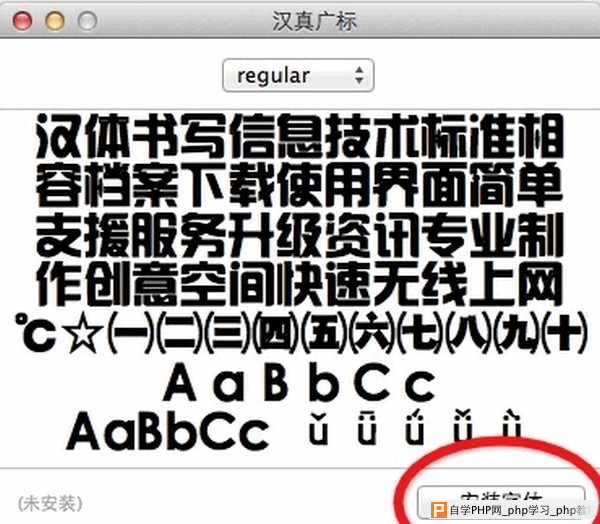Click the preview line starting 容档案下载

[x=300, y=184]
